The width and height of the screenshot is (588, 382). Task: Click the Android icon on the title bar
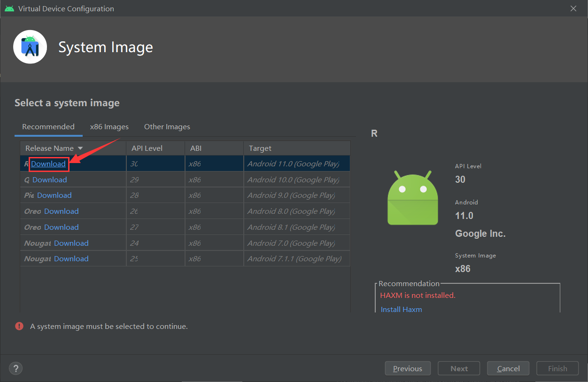point(9,8)
